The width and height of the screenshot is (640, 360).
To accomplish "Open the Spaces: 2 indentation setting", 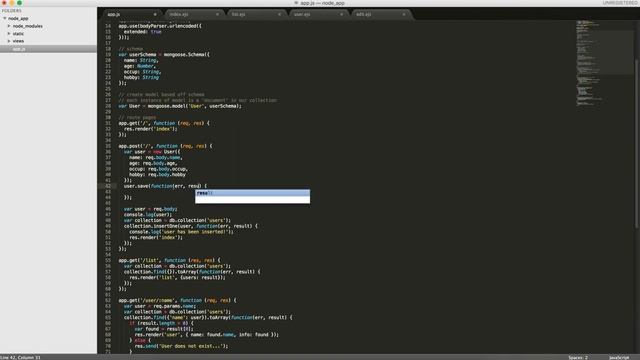I will pyautogui.click(x=578, y=357).
